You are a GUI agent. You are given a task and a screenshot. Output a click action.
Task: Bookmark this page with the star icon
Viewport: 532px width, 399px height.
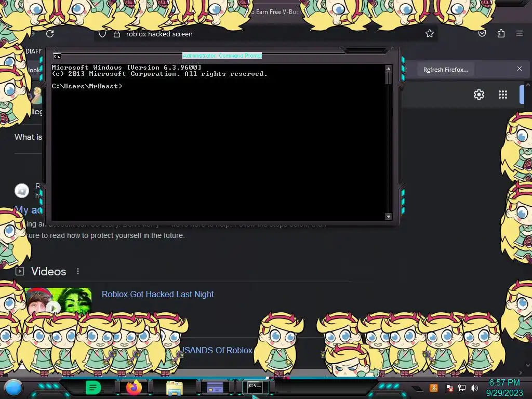pos(430,33)
